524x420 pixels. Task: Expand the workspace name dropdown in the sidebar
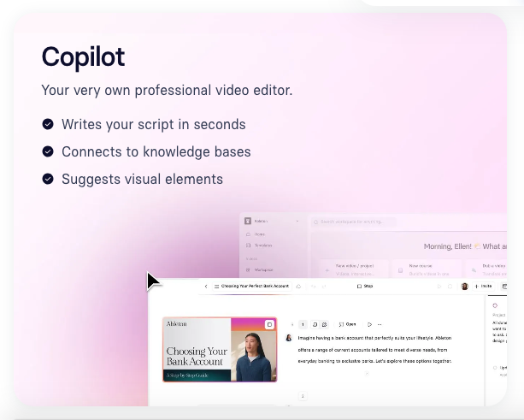click(297, 220)
